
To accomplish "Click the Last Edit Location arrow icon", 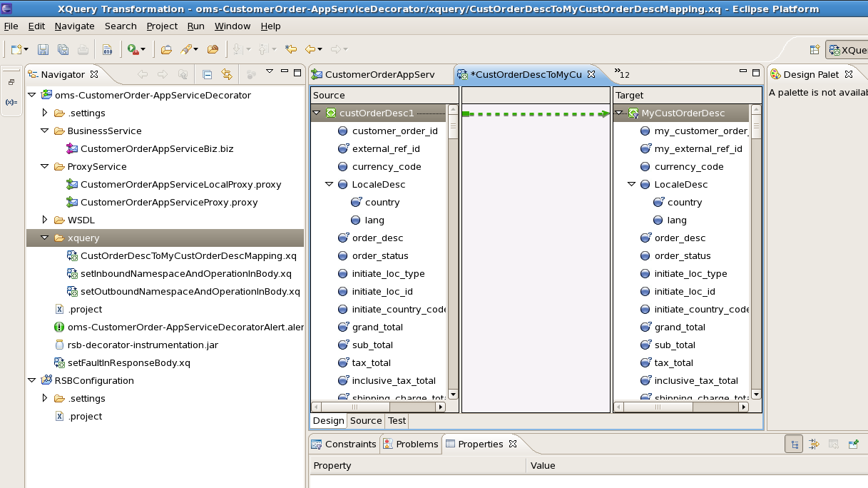I will pos(291,49).
